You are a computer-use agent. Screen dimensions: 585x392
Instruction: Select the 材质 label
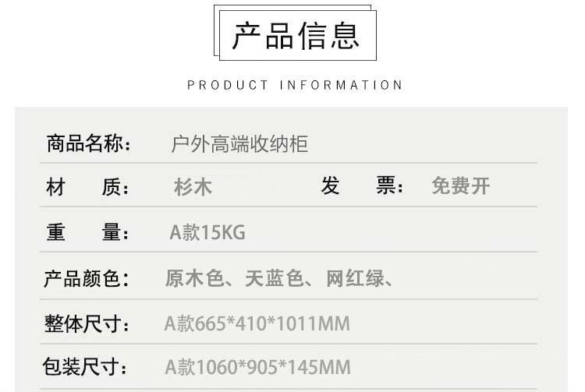pyautogui.click(x=89, y=187)
